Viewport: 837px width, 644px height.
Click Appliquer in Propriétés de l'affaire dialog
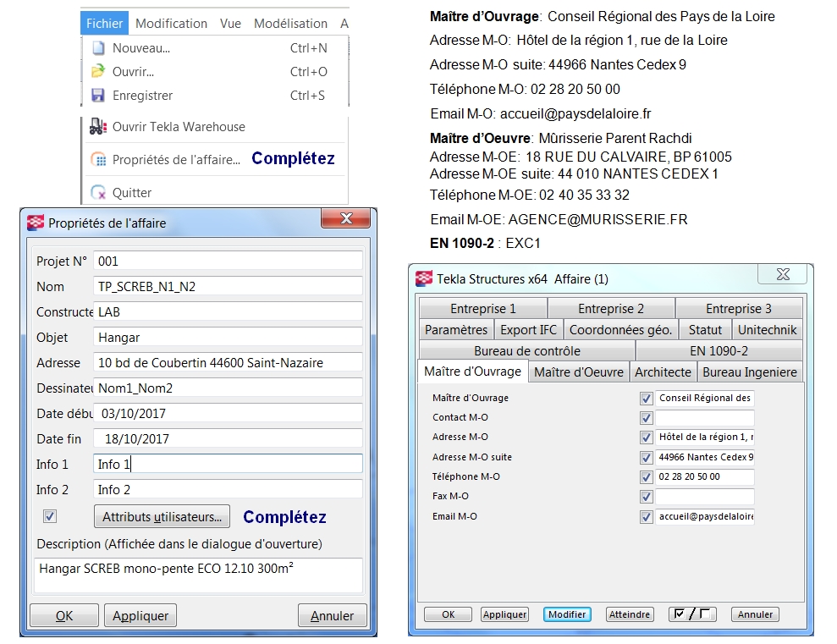[140, 616]
